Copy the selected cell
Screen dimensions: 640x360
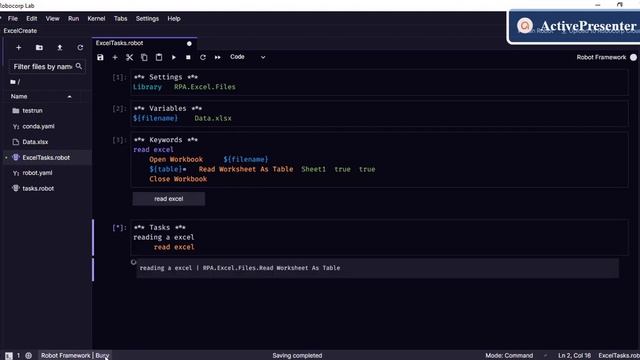pyautogui.click(x=144, y=58)
